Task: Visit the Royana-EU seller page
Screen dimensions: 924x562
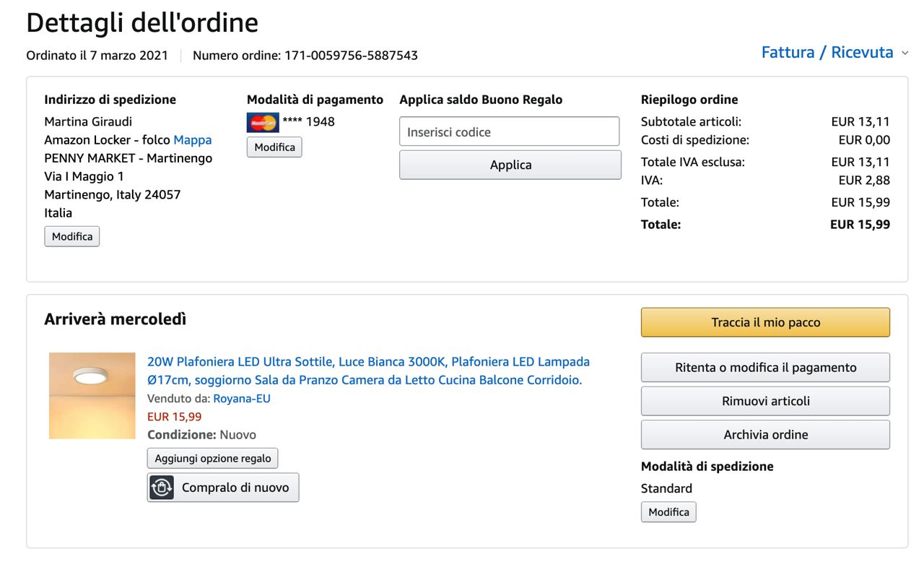Action: [242, 399]
